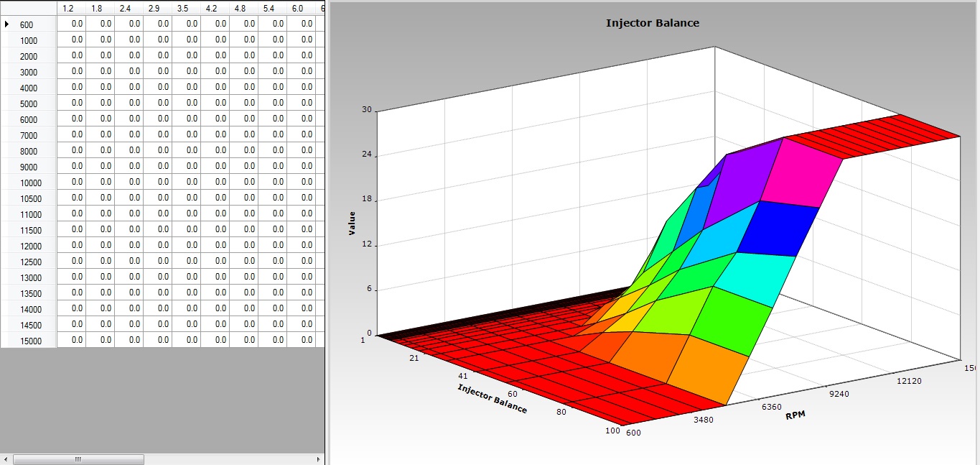Viewport: 980px width, 465px height.
Task: Select cell in row 600 under column 1.2
Action: tap(71, 24)
